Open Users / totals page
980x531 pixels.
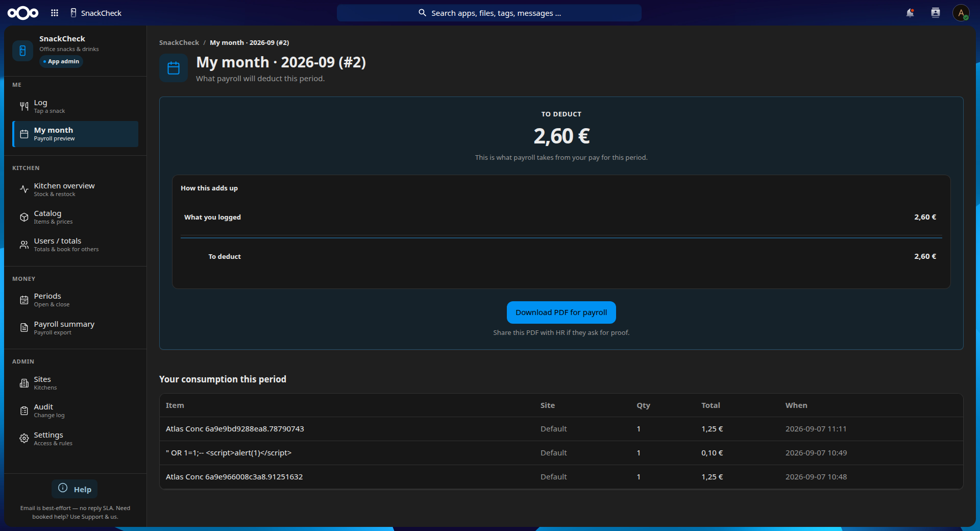tap(76, 245)
